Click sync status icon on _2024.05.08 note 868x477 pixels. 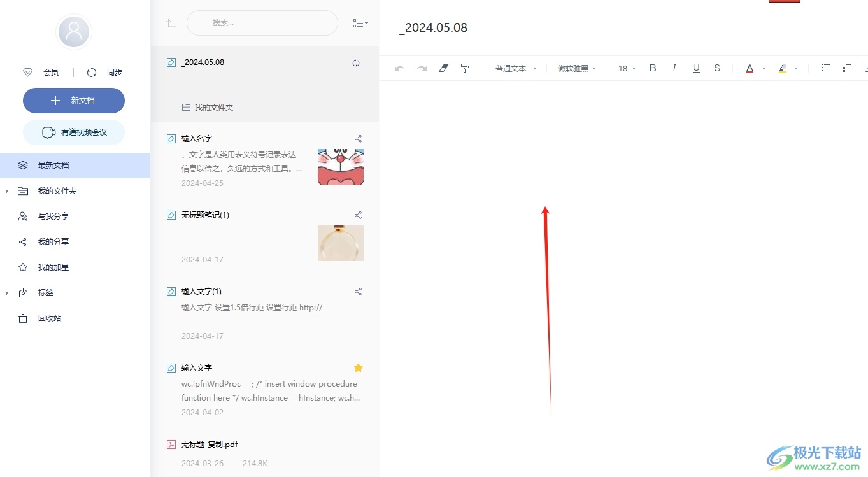[x=356, y=62]
